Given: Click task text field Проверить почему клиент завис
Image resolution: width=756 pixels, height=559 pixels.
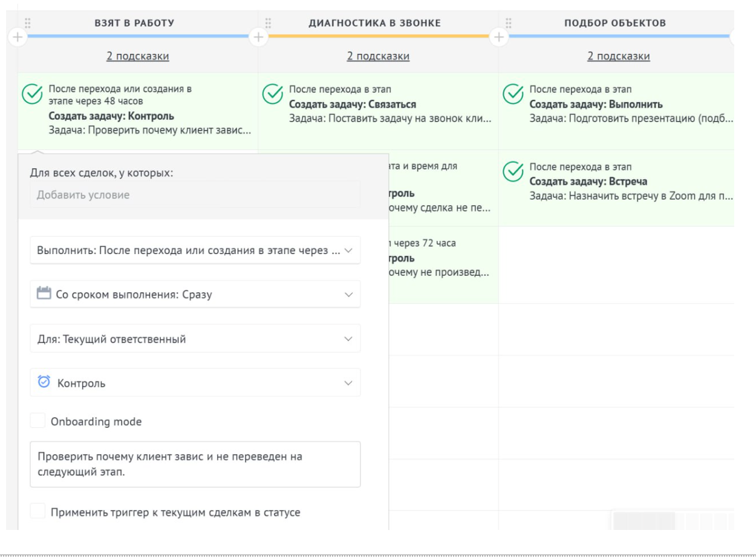Looking at the screenshot, I should pos(195,464).
